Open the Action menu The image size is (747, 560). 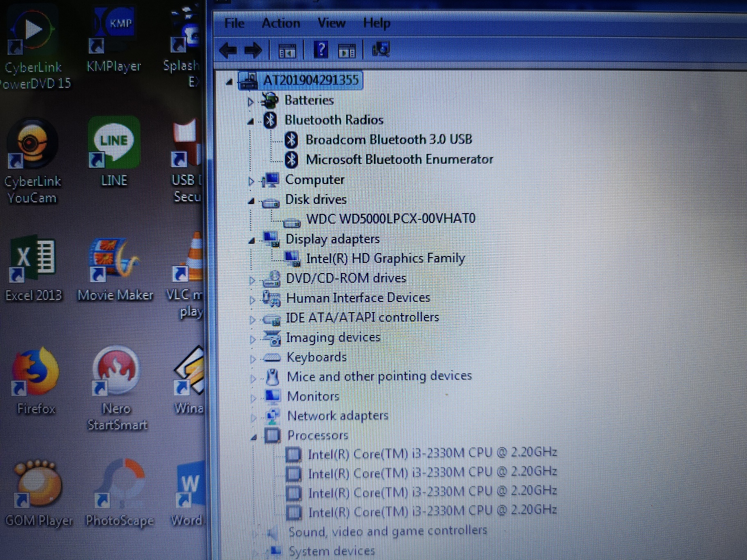280,23
